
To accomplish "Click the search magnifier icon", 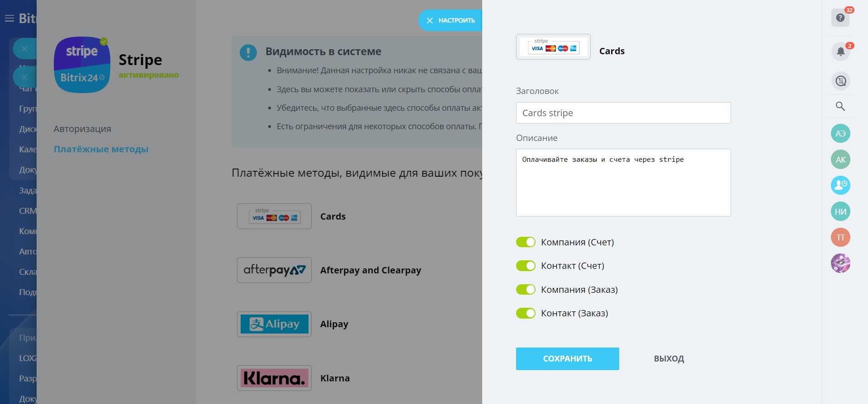I will tap(840, 106).
